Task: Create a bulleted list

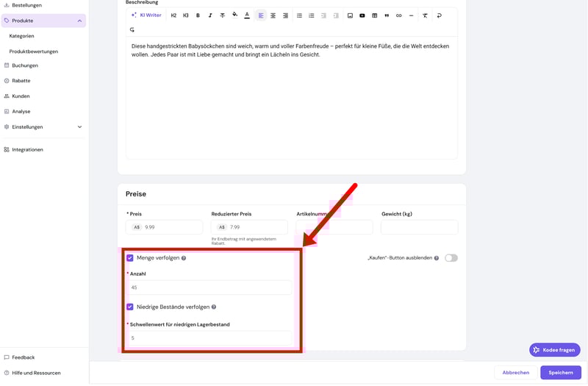Action: click(x=299, y=15)
